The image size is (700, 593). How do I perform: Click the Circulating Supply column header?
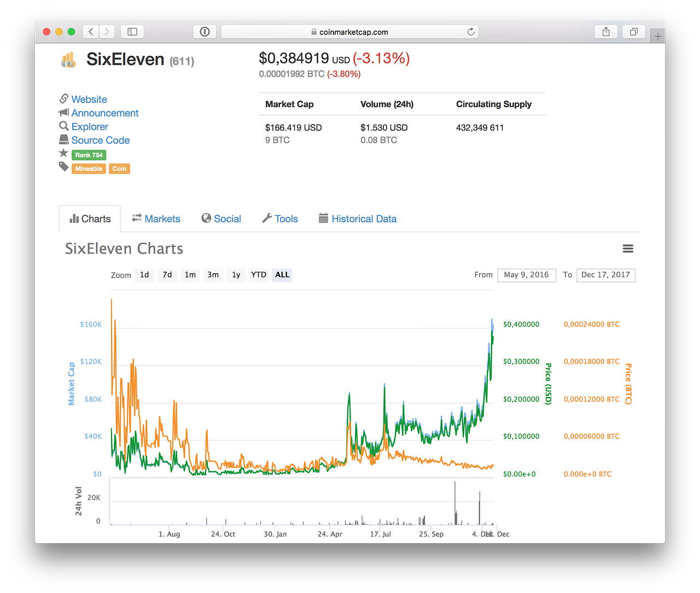pyautogui.click(x=494, y=104)
